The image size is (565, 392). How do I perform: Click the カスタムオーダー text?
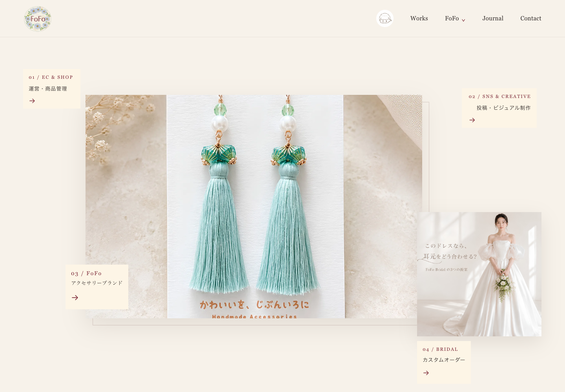click(444, 360)
